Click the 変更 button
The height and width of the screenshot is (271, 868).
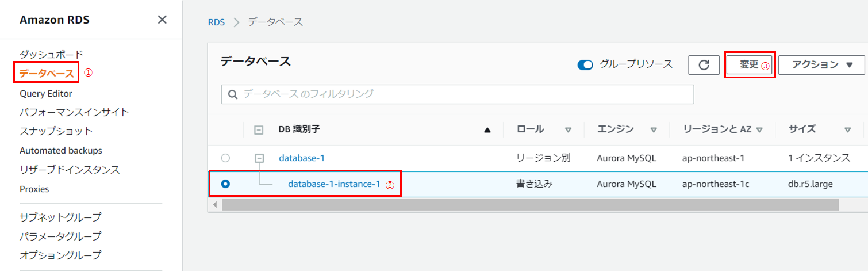[x=749, y=65]
